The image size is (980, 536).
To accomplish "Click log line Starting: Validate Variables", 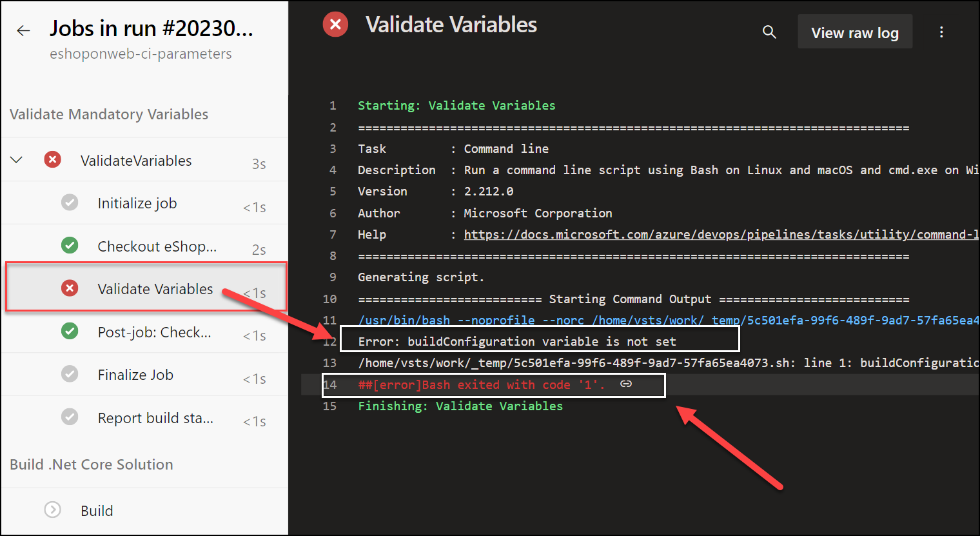I will (456, 105).
